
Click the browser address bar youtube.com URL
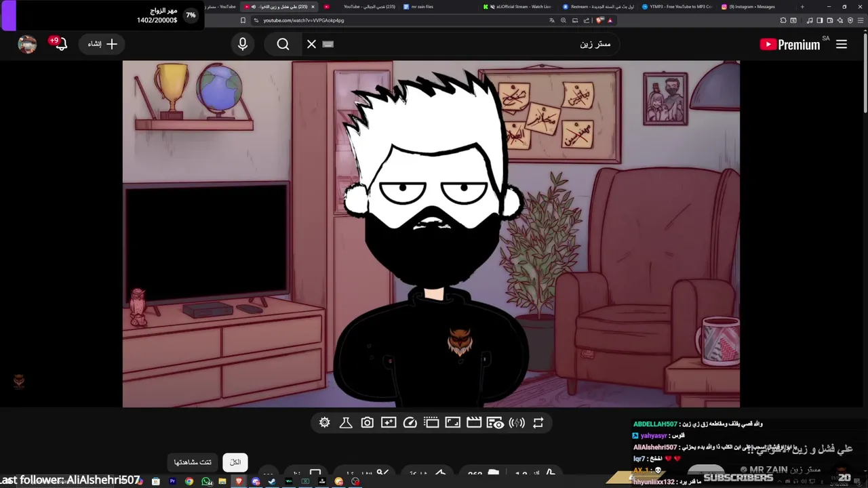tap(304, 20)
